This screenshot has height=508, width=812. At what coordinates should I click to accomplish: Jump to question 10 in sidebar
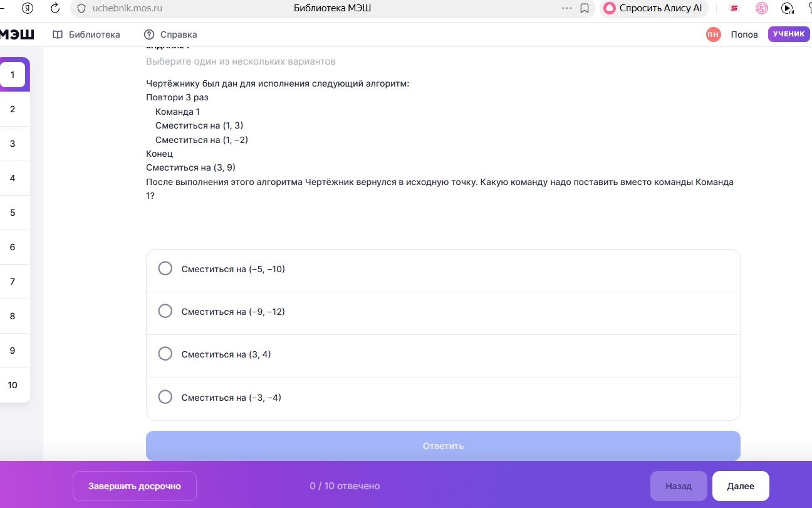[x=13, y=385]
